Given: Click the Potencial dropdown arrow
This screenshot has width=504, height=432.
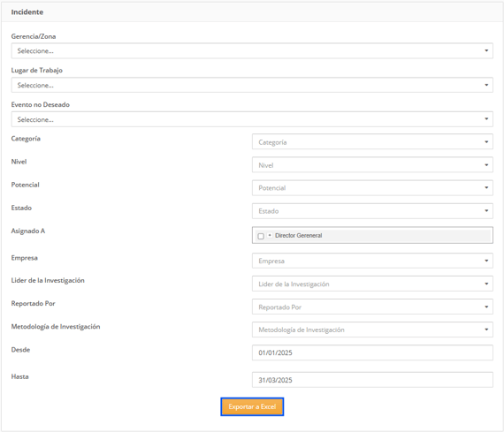Looking at the screenshot, I should [486, 188].
